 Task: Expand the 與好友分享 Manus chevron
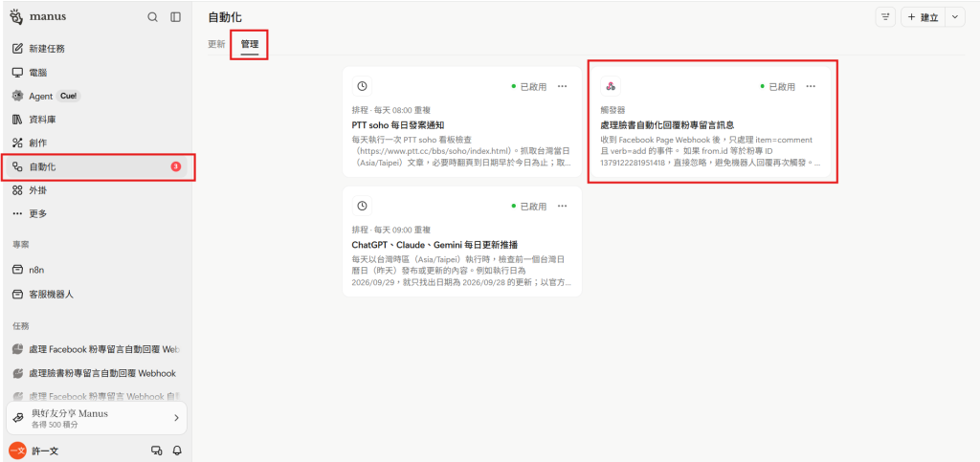click(176, 418)
